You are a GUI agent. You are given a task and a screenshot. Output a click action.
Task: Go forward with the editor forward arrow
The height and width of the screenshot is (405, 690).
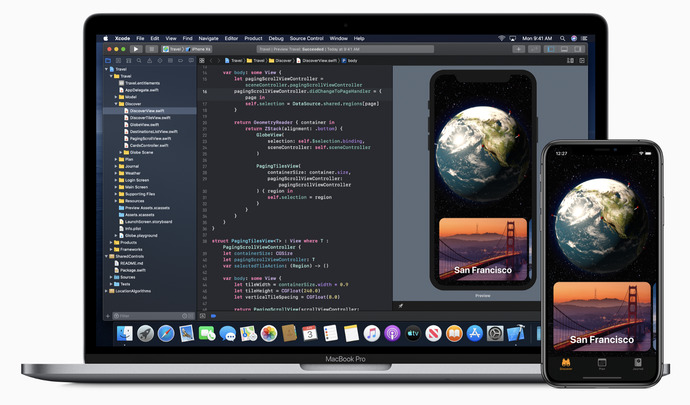(x=218, y=61)
